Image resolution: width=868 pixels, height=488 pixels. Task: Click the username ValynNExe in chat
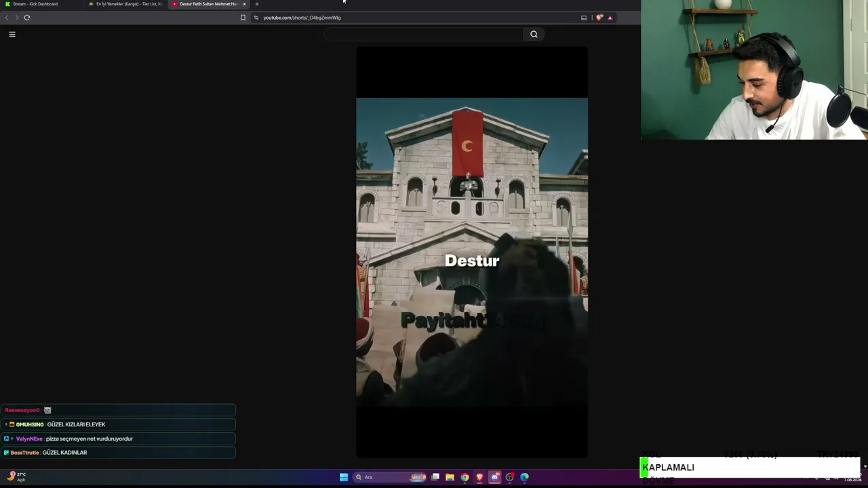point(29,439)
